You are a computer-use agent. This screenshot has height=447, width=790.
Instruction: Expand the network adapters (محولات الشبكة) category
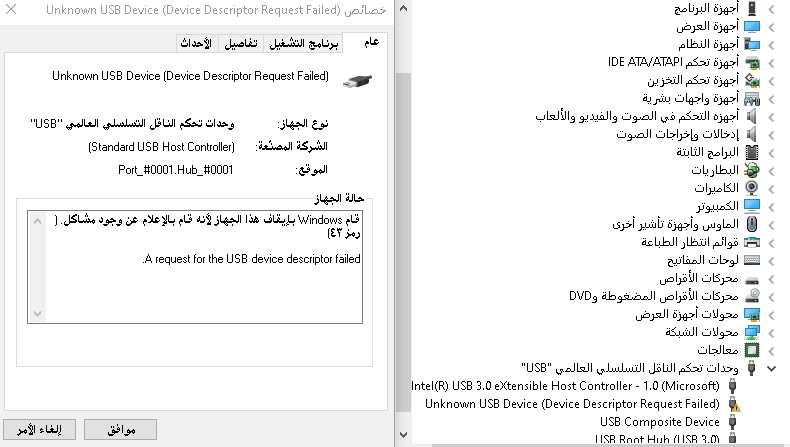point(771,333)
